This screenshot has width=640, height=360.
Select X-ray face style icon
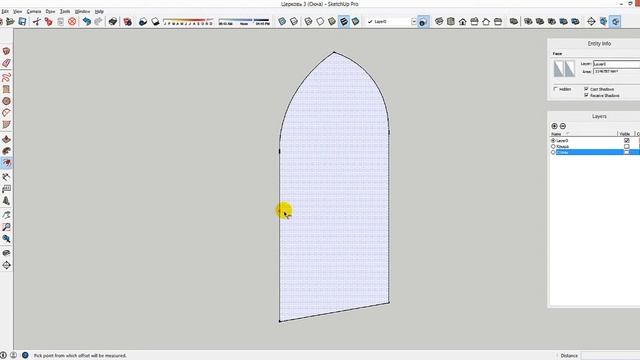[x=282, y=21]
